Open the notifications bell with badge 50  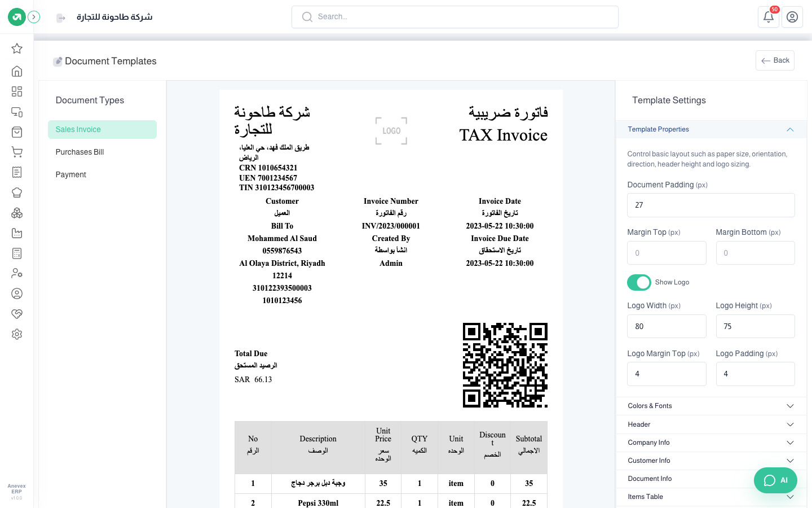pos(769,17)
